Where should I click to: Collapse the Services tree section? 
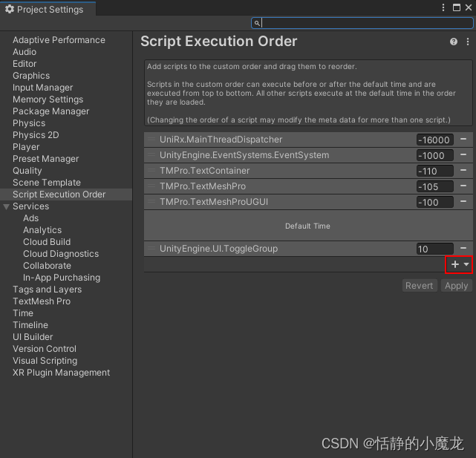(7, 206)
